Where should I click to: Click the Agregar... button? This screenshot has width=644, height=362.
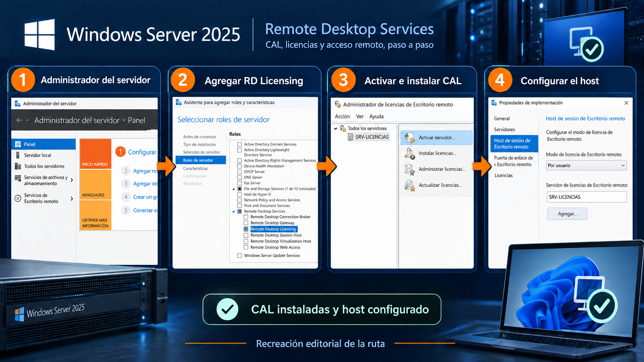click(x=567, y=214)
